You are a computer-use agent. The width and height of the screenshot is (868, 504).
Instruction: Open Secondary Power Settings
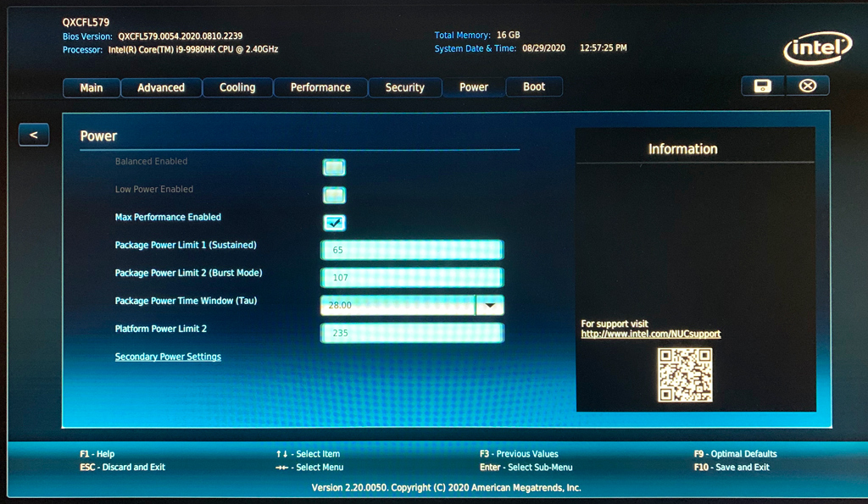pyautogui.click(x=168, y=357)
